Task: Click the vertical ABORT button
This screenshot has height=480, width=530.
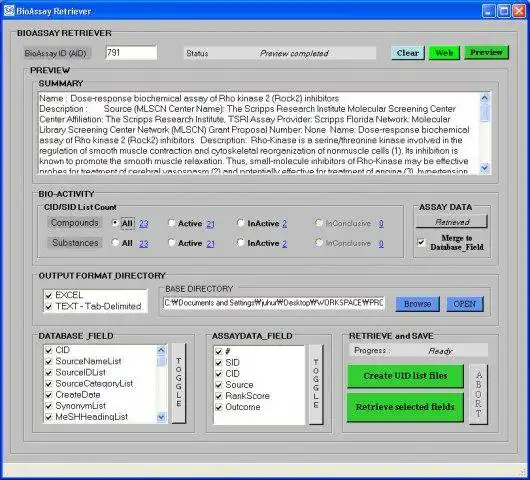Action: click(x=479, y=394)
